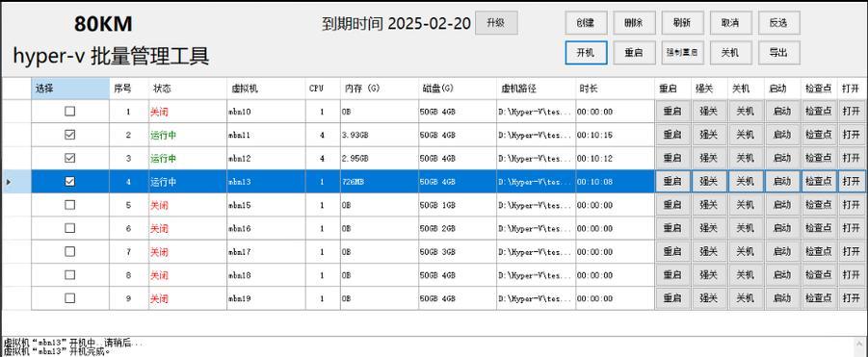Refresh the list with the 刷新 button
Image resolution: width=868 pixels, height=357 pixels.
coord(682,23)
